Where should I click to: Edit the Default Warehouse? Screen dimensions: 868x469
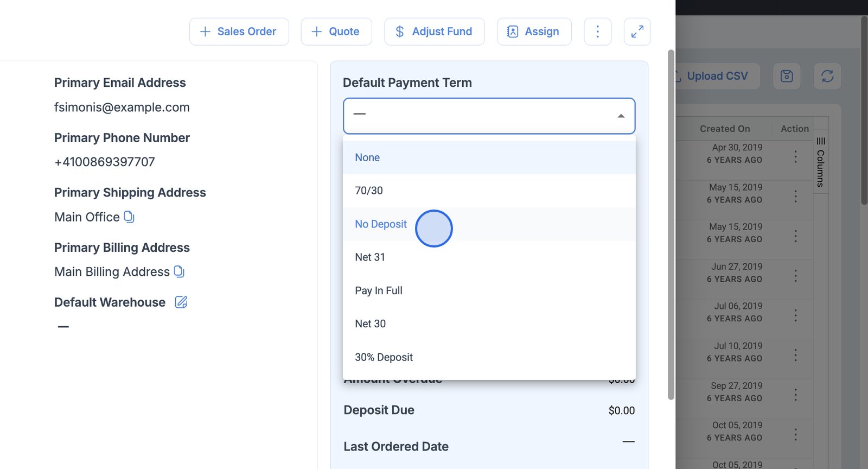click(x=181, y=302)
